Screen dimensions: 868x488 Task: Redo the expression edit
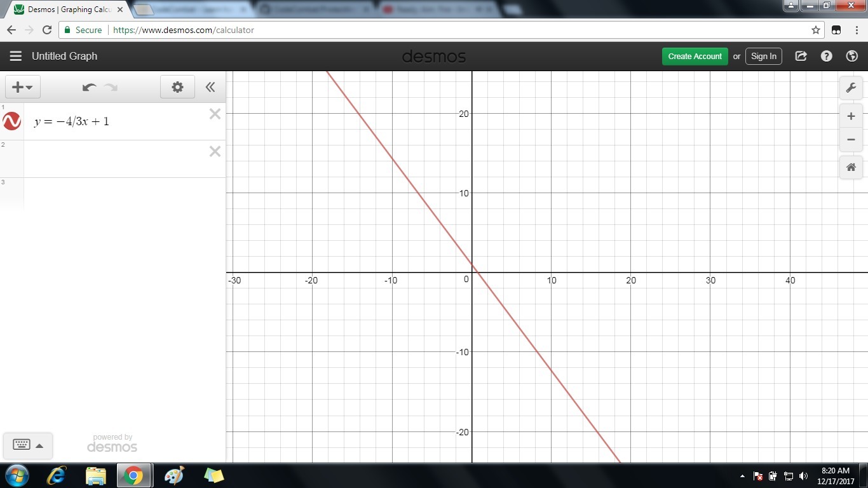coord(111,87)
